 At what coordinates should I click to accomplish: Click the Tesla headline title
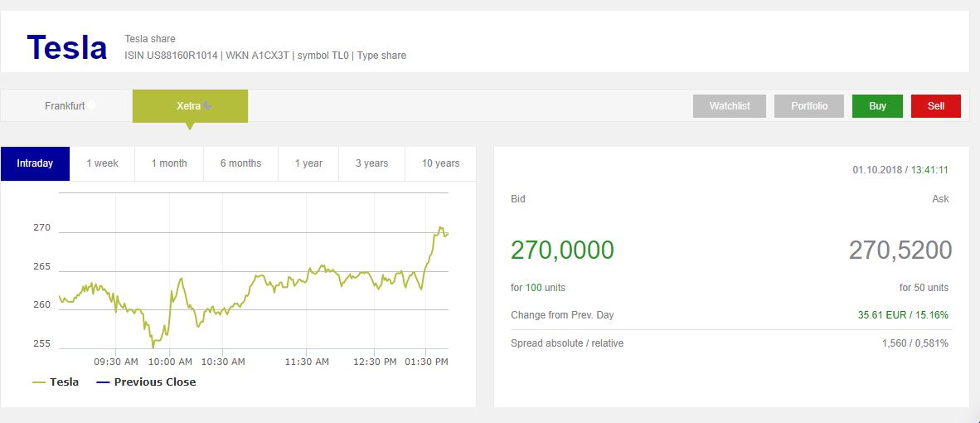pyautogui.click(x=67, y=47)
